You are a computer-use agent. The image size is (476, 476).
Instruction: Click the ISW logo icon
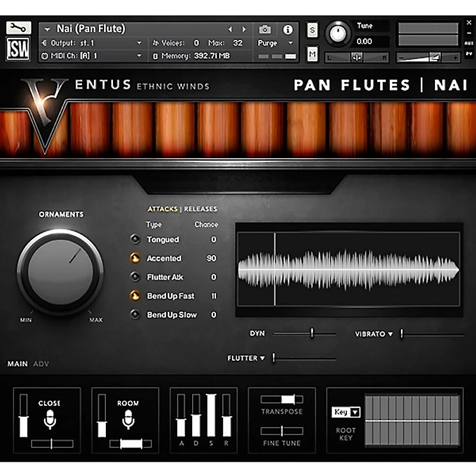tap(18, 49)
